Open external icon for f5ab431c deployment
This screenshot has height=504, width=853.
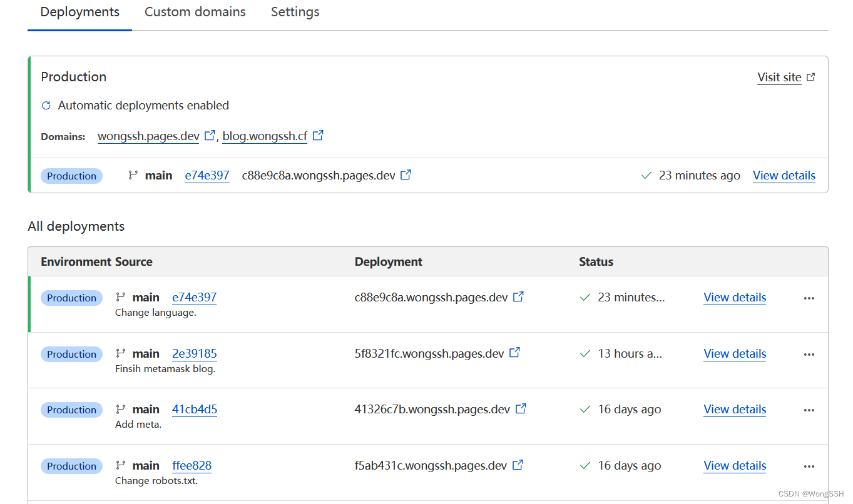pyautogui.click(x=518, y=465)
